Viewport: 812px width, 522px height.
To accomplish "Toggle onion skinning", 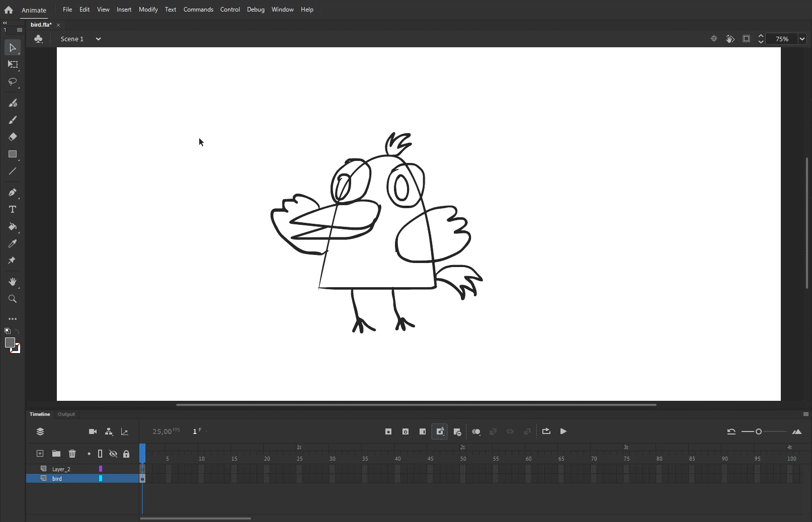I will [x=476, y=431].
